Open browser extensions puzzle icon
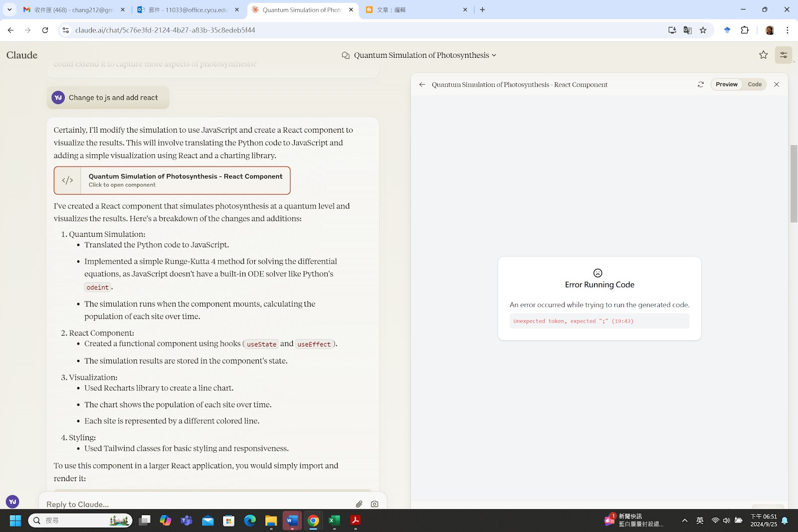The height and width of the screenshot is (532, 798). [745, 30]
